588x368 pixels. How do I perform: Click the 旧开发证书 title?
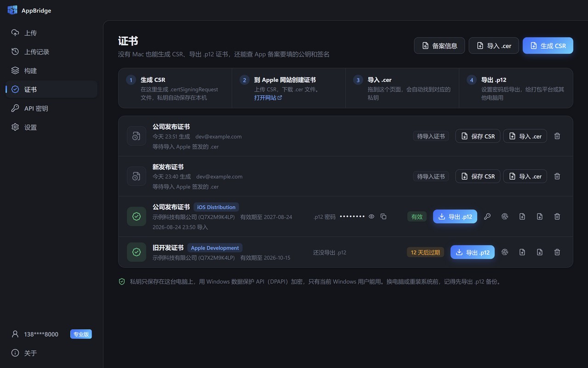168,247
